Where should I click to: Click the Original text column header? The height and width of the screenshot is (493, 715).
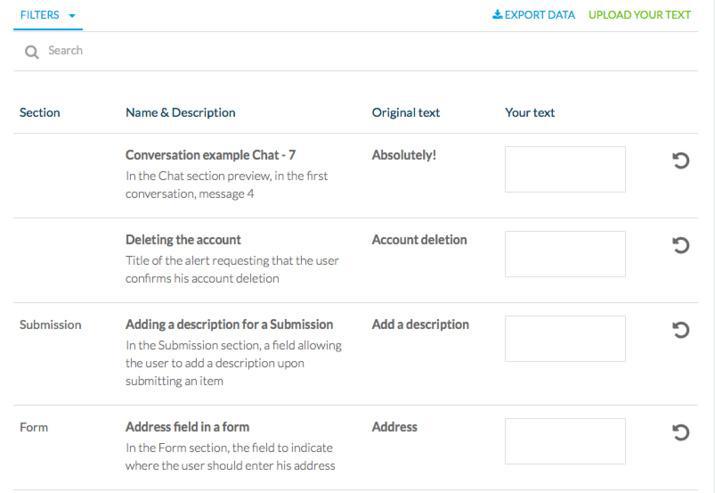(405, 113)
